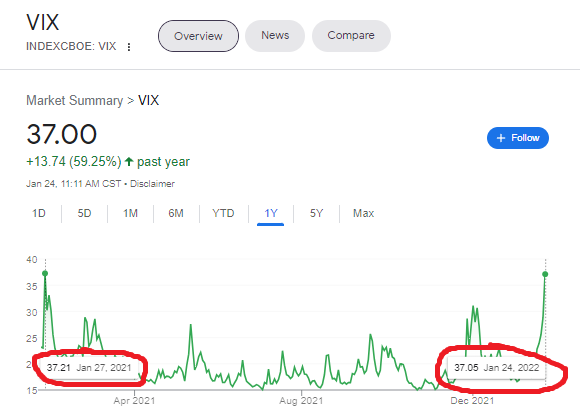Click the Market Summary breadcrumb link
The width and height of the screenshot is (583, 419).
tap(74, 100)
